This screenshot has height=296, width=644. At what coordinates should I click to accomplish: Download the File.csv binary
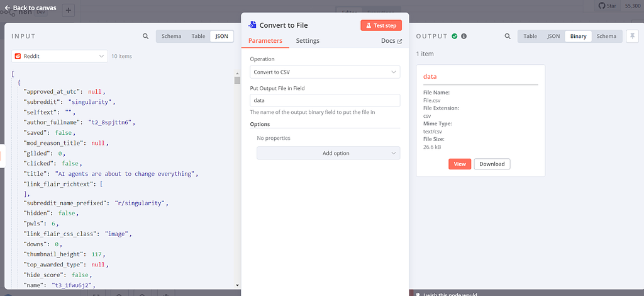(x=492, y=164)
